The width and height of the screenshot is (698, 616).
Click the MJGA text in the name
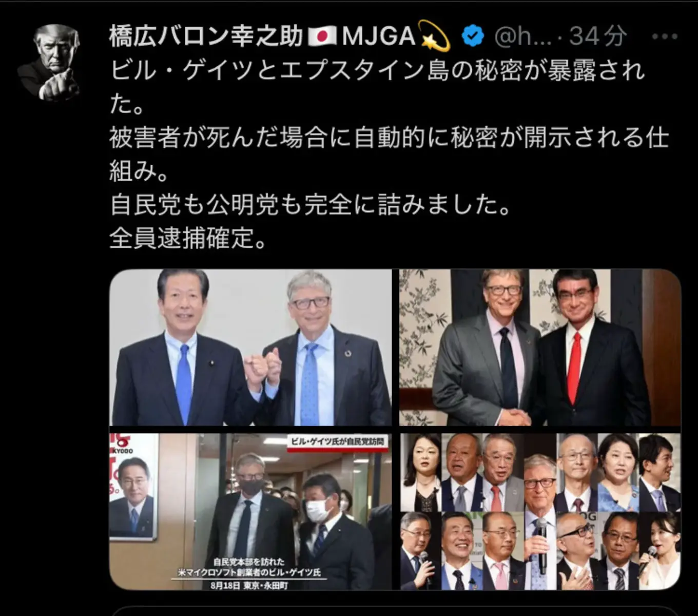click(378, 36)
